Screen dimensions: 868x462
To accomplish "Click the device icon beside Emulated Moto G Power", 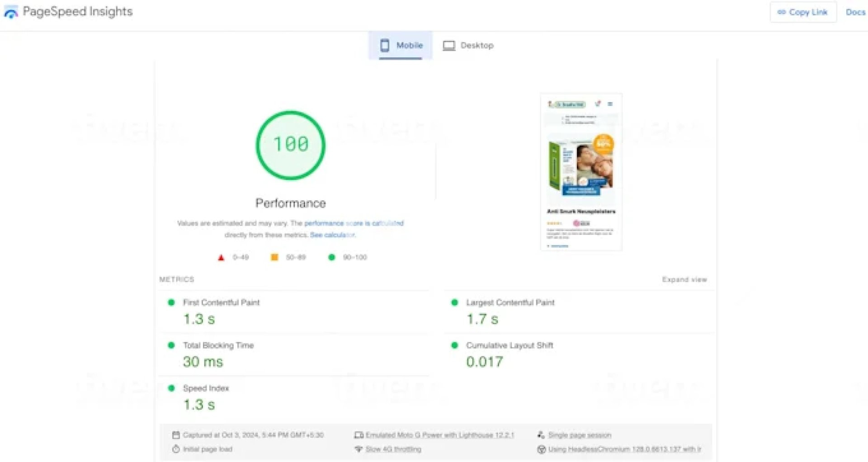I will coord(359,435).
